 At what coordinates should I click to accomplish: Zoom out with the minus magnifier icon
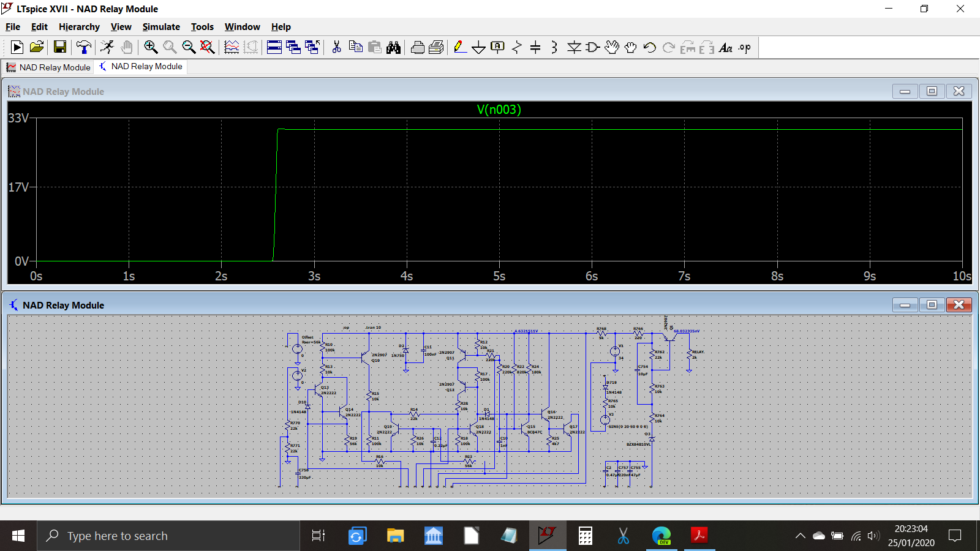coord(189,47)
